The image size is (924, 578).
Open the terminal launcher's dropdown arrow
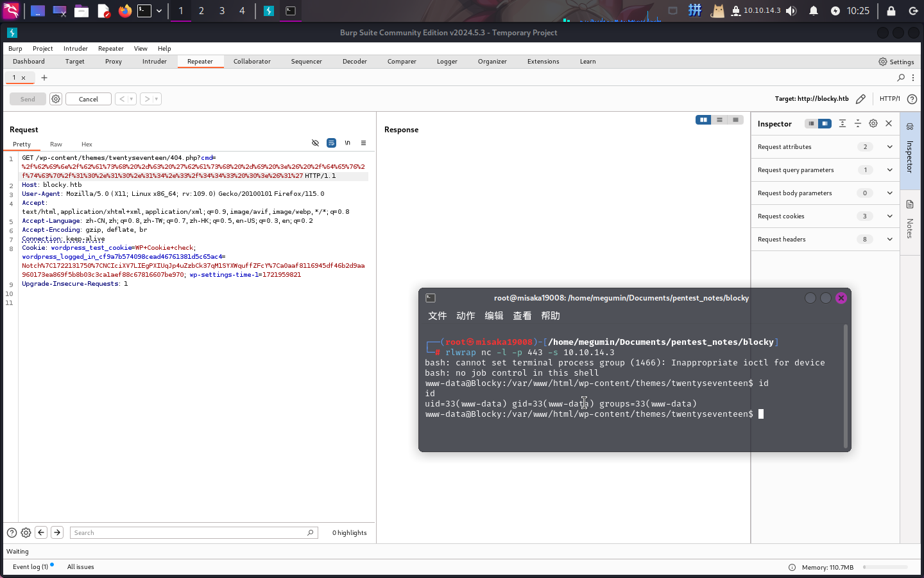click(x=159, y=11)
